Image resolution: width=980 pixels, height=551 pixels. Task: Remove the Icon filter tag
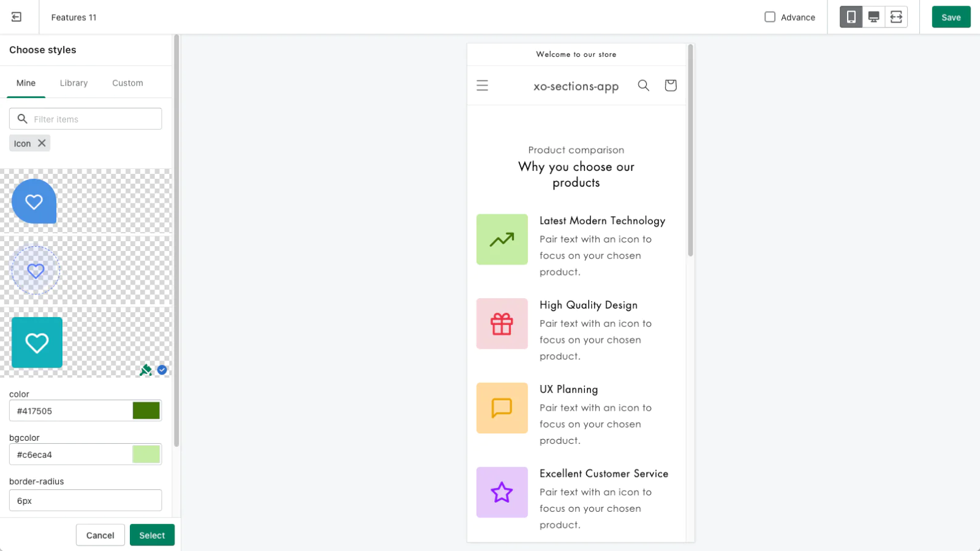coord(42,143)
